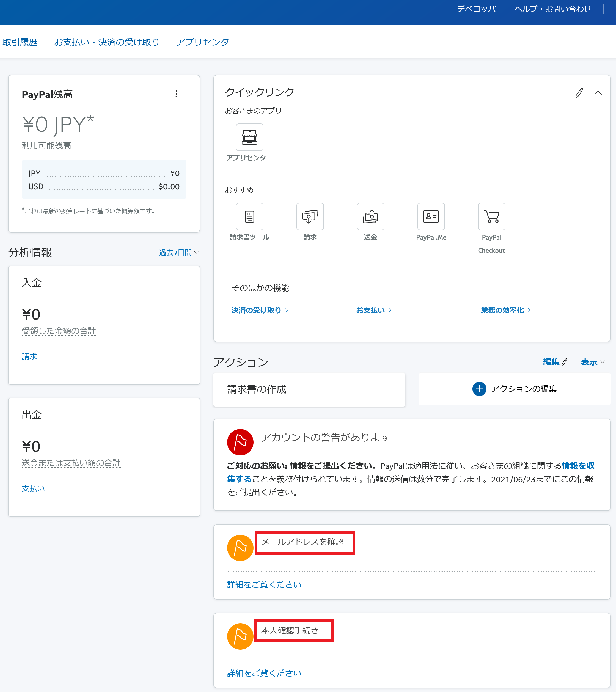Open PayPal.Me from the quick links
This screenshot has width=616, height=692.
[x=431, y=216]
